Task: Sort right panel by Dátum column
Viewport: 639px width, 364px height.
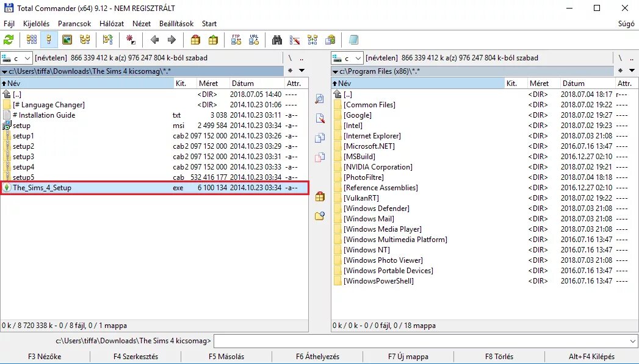Action: click(587, 83)
